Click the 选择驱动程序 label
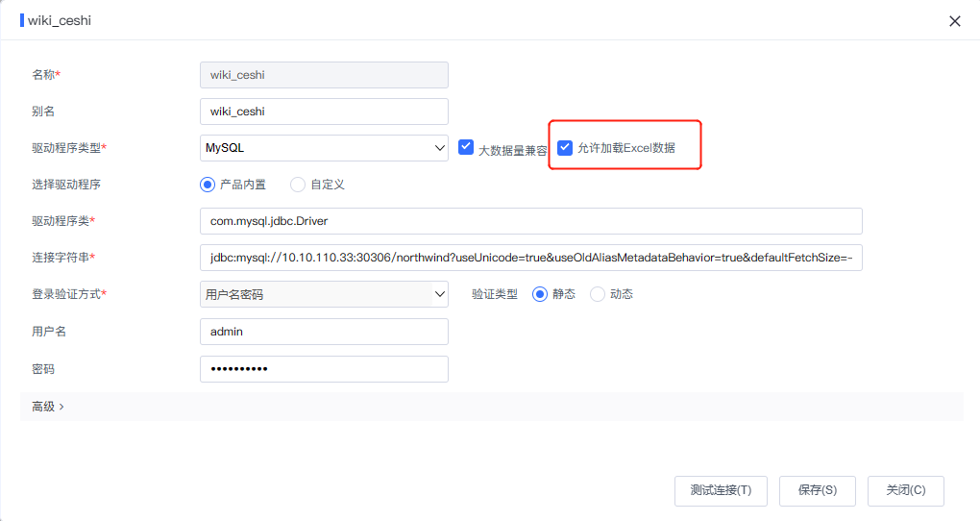This screenshot has height=521, width=980. pyautogui.click(x=66, y=185)
